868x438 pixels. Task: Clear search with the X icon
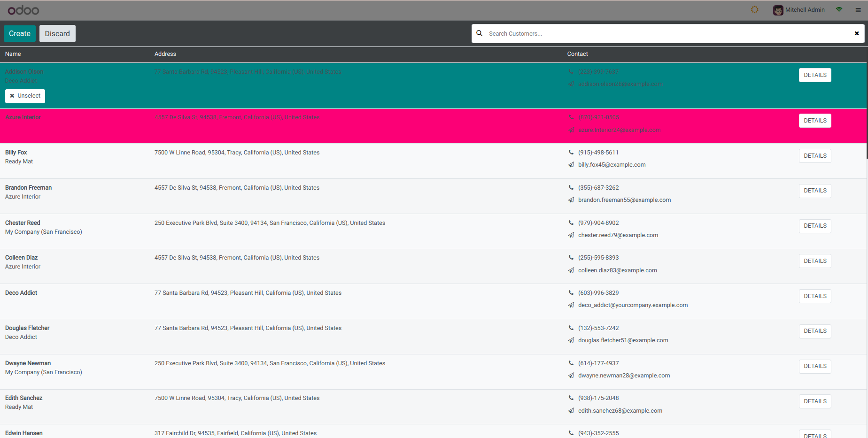[857, 33]
